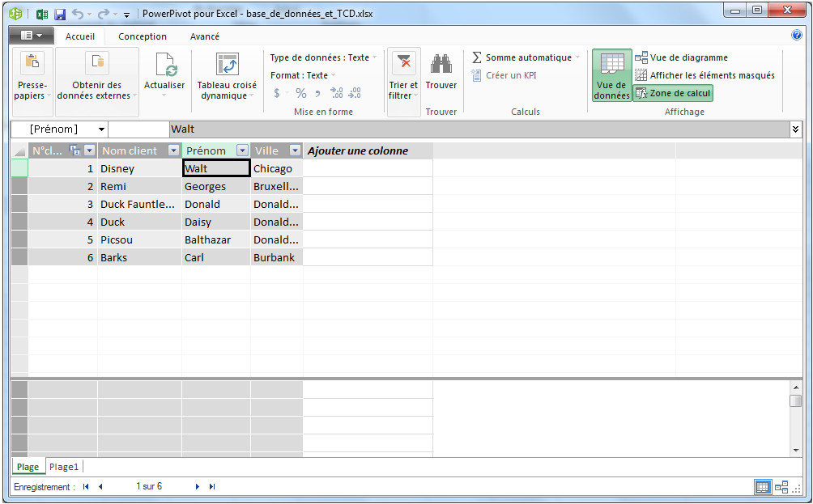Select the cell containing Burbank
Viewport: 813px width, 504px height.
tap(276, 257)
